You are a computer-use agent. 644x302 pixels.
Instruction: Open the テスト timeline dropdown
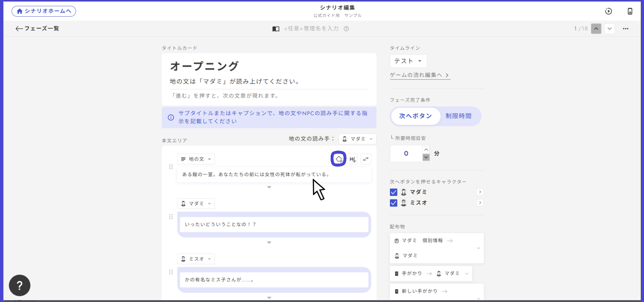point(408,61)
